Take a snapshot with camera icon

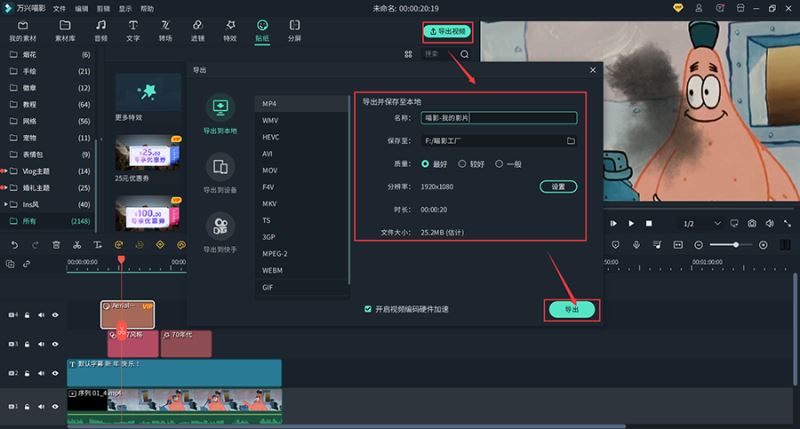click(752, 223)
